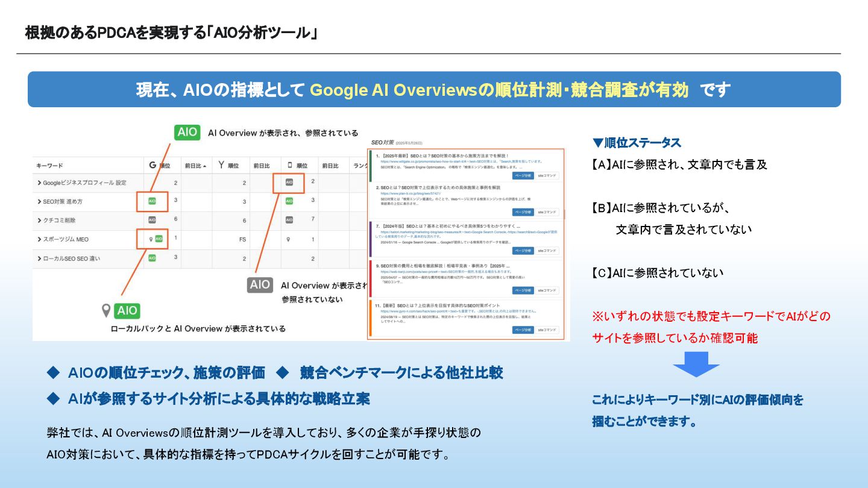The width and height of the screenshot is (868, 488).
Task: Click ページ分析 button for result 2
Action: [523, 212]
